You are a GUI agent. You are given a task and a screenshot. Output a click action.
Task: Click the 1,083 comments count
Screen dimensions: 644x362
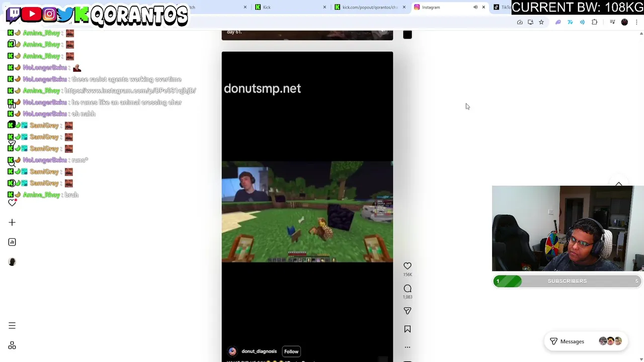[408, 297]
